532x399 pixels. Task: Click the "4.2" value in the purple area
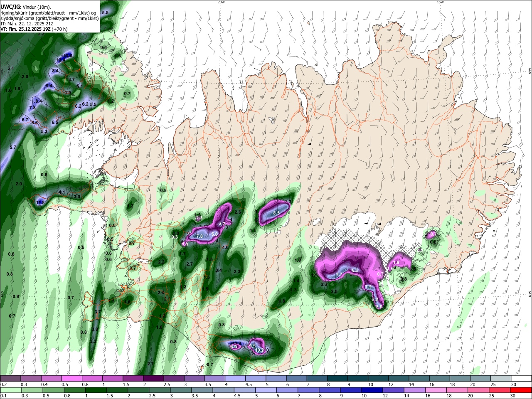click(222, 224)
